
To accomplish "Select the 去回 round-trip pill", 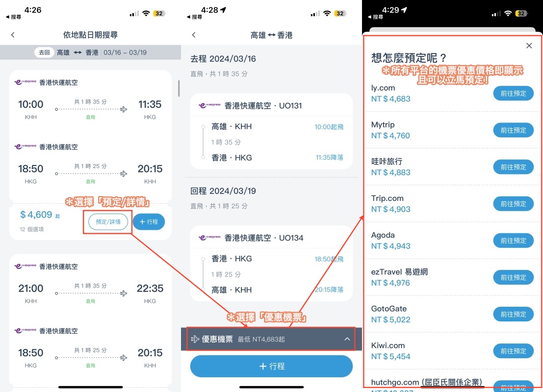I will point(44,52).
